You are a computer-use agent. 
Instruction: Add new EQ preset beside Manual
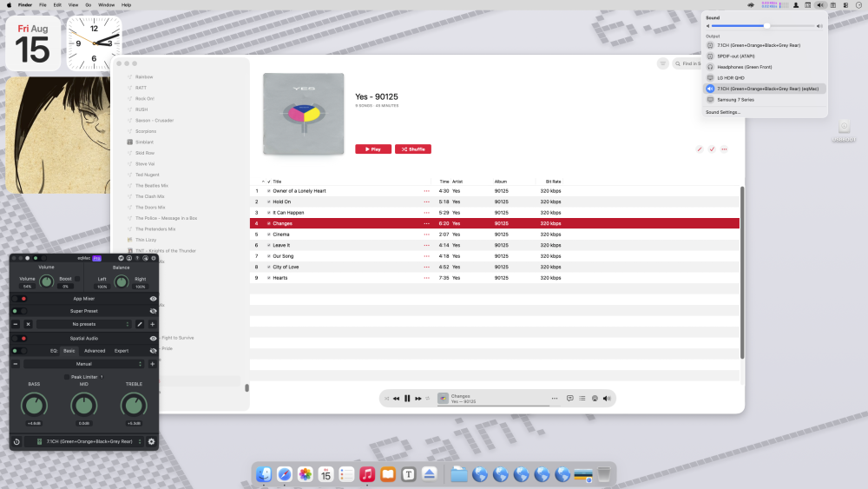click(x=152, y=364)
